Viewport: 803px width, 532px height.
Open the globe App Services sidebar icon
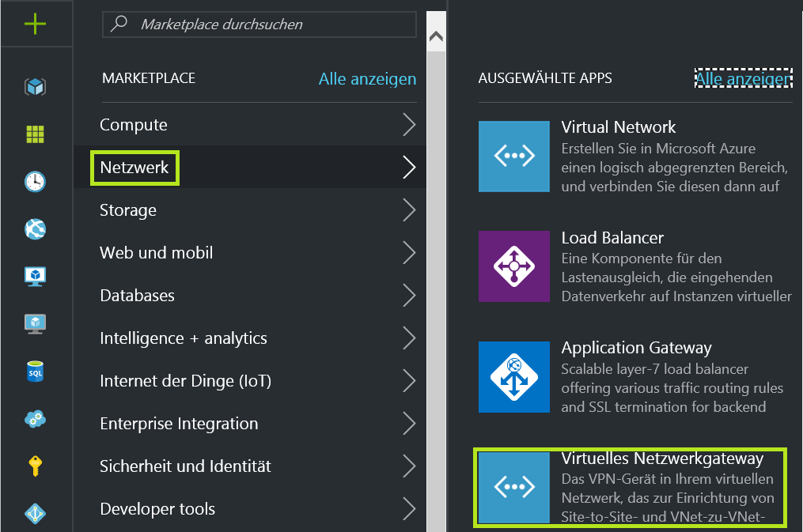(35, 229)
